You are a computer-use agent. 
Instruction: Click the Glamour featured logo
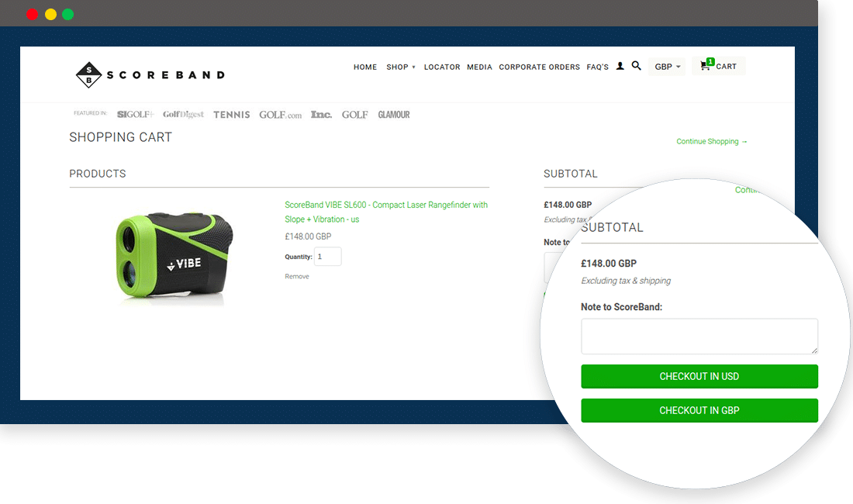tap(394, 115)
